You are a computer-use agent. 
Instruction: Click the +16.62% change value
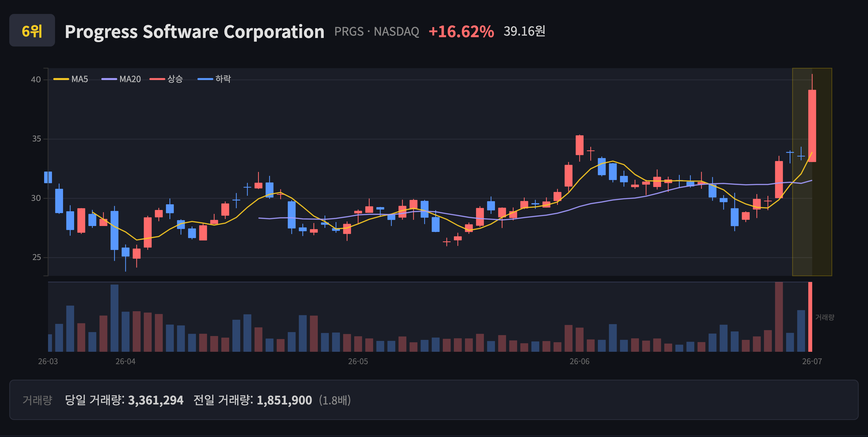point(461,31)
